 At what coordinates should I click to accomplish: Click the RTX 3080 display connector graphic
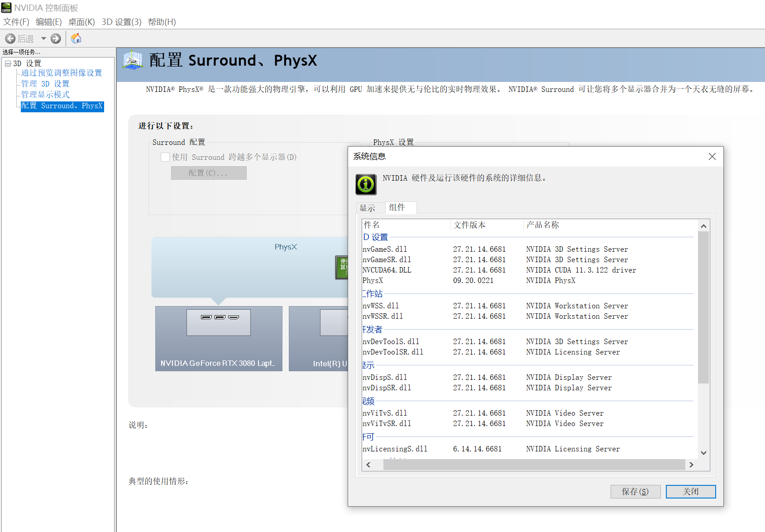(219, 322)
